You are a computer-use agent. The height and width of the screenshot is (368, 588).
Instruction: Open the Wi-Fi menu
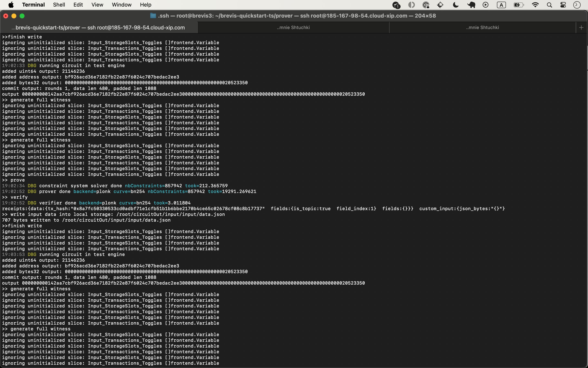(535, 5)
